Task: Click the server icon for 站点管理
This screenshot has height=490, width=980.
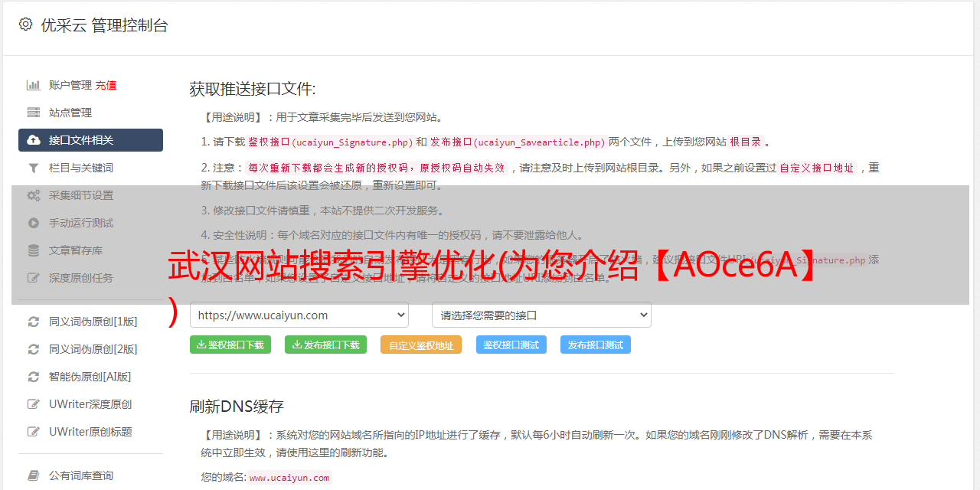Action: coord(34,113)
